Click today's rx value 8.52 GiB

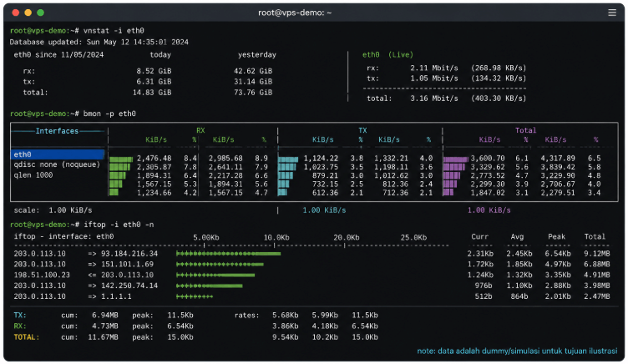point(154,71)
